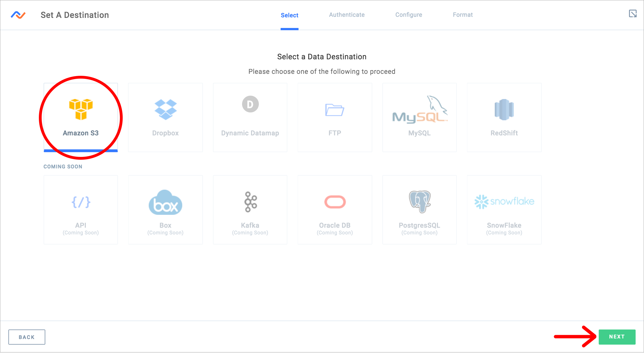Screen dimensions: 644x353
Task: Click the Oracle DB red logo
Action: (x=335, y=202)
